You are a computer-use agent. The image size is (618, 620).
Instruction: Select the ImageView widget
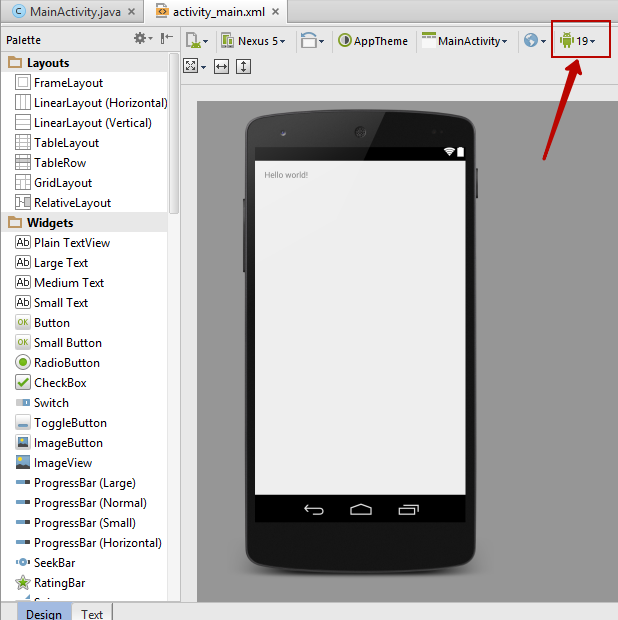pyautogui.click(x=85, y=463)
